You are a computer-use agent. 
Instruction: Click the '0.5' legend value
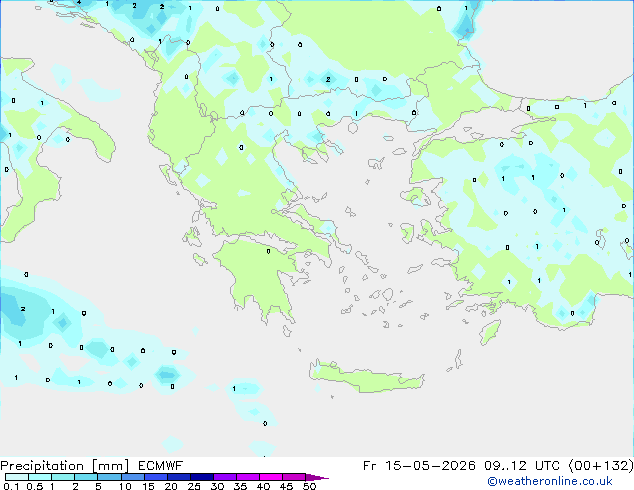(x=35, y=486)
